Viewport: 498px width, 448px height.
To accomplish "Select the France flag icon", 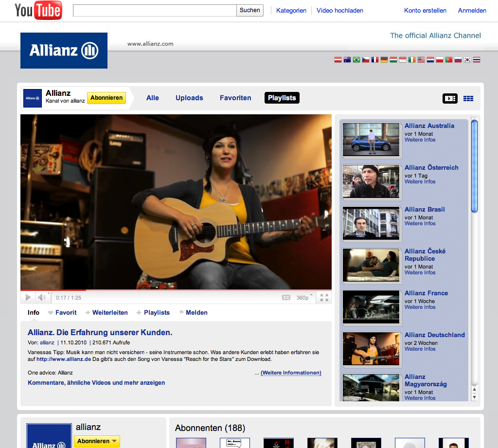I will [x=375, y=60].
